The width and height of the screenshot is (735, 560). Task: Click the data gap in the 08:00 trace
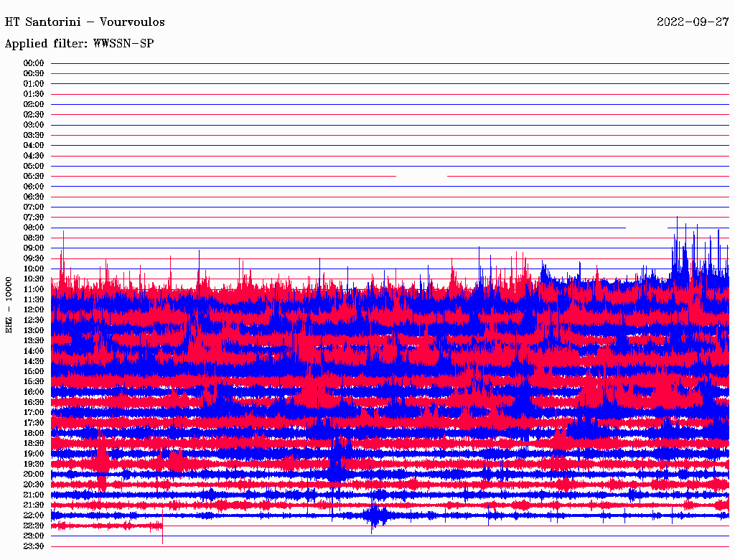tap(646, 228)
